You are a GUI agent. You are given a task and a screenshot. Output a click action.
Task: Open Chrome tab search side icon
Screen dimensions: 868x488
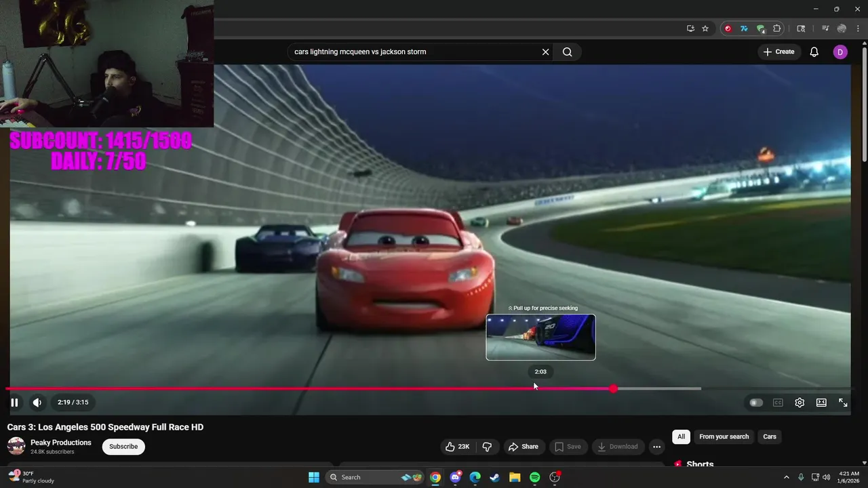(801, 28)
